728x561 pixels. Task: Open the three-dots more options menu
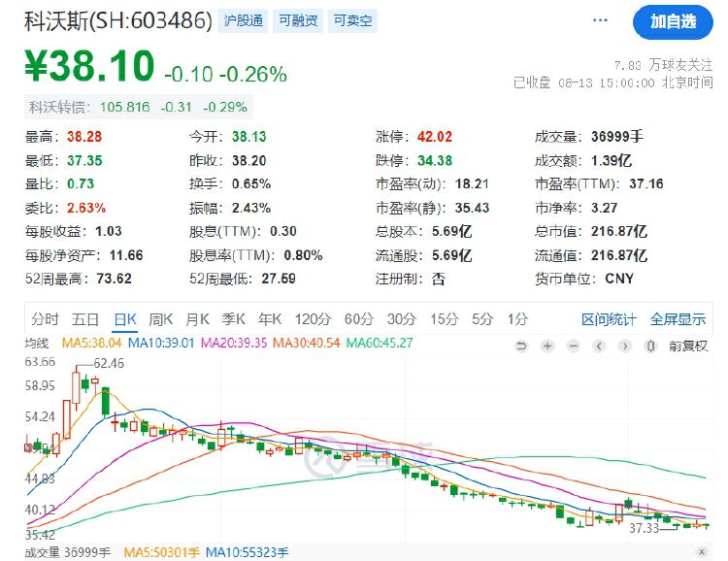(x=600, y=20)
